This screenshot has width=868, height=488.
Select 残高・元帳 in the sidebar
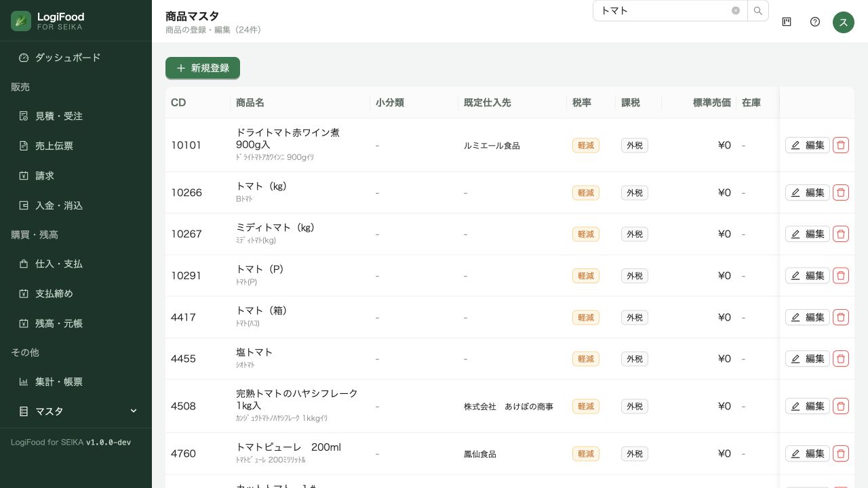[76, 323]
